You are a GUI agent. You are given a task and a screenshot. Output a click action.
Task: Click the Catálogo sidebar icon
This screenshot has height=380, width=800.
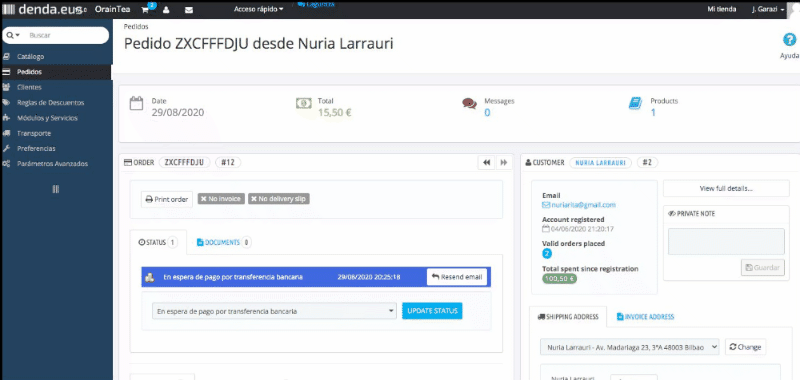tap(7, 57)
